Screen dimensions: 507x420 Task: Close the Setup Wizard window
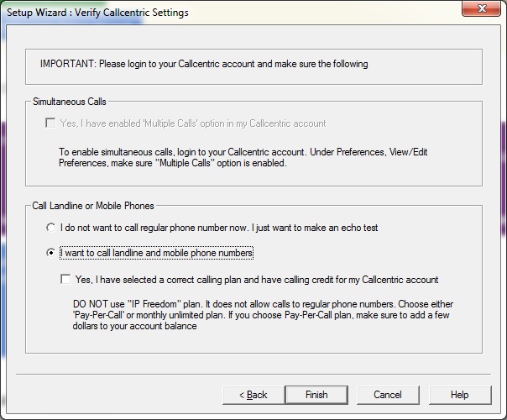click(485, 12)
